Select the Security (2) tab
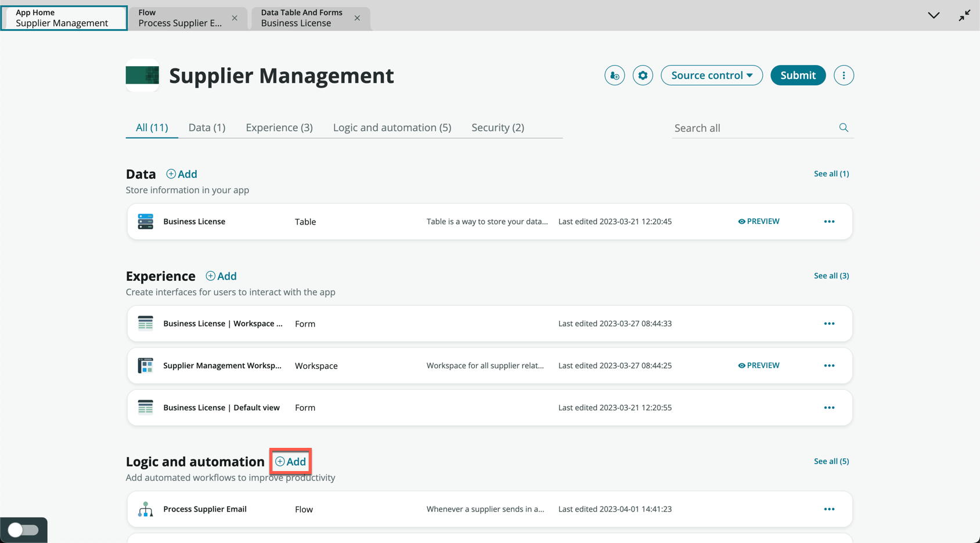This screenshot has height=543, width=980. (498, 128)
